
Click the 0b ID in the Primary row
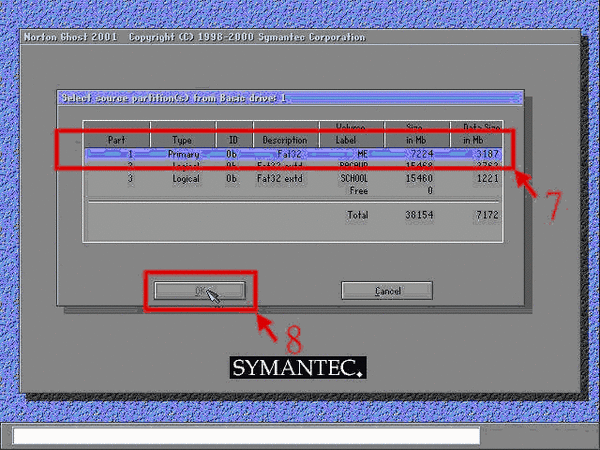pos(231,154)
